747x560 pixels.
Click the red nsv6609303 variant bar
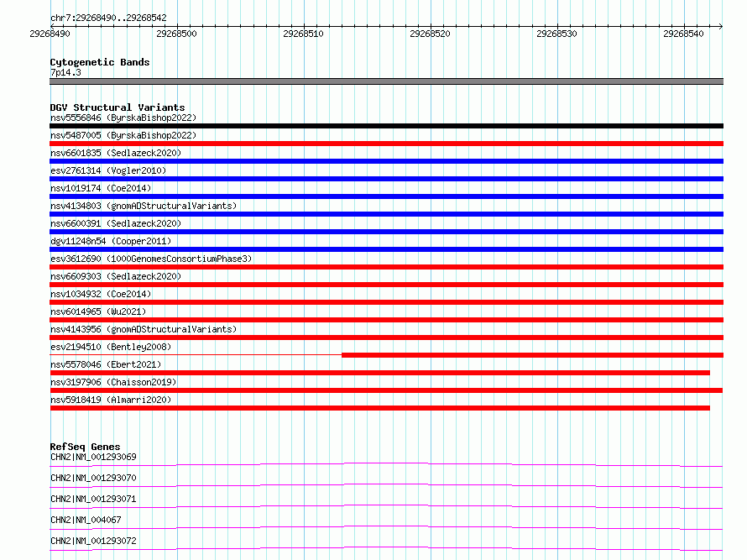(x=386, y=285)
